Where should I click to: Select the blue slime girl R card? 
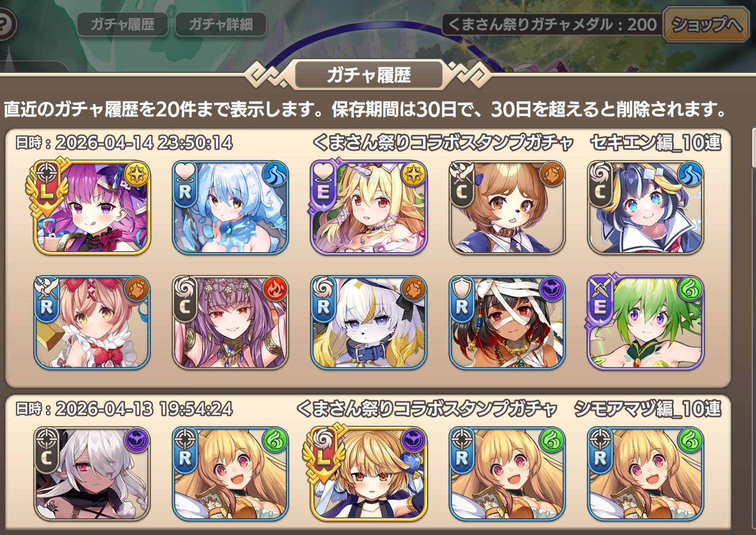click(x=230, y=207)
